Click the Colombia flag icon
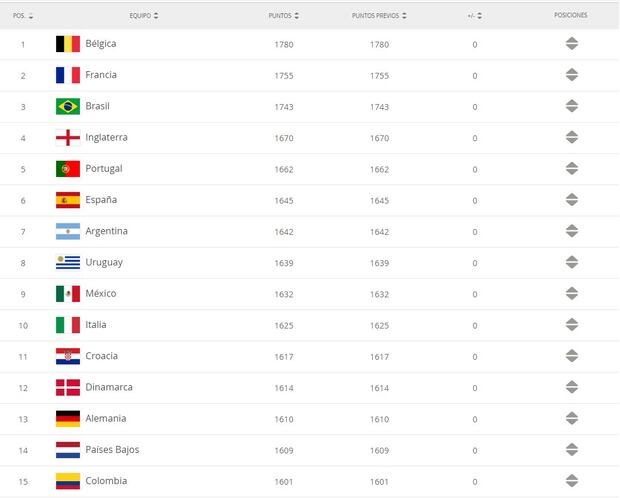 68,481
